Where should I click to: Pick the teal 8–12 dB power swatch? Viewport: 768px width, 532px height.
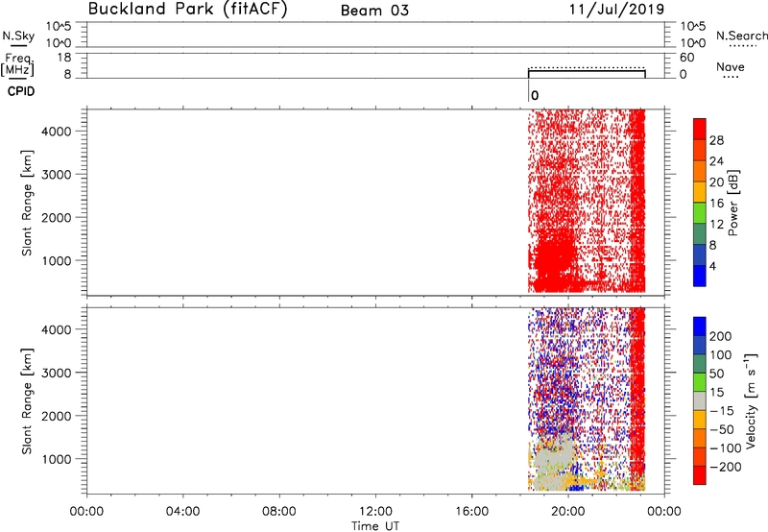(x=700, y=233)
